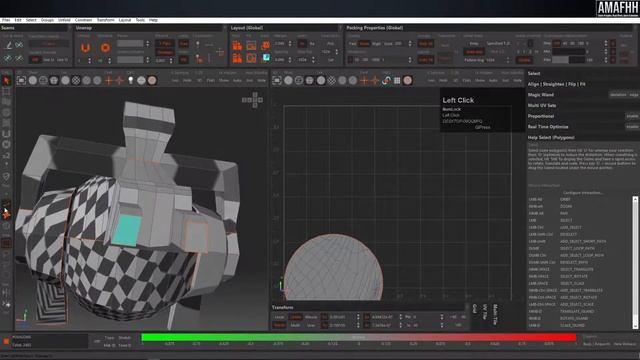Click the shield icon in left toolbar
Image resolution: width=640 pixels, height=360 pixels.
tap(6, 176)
